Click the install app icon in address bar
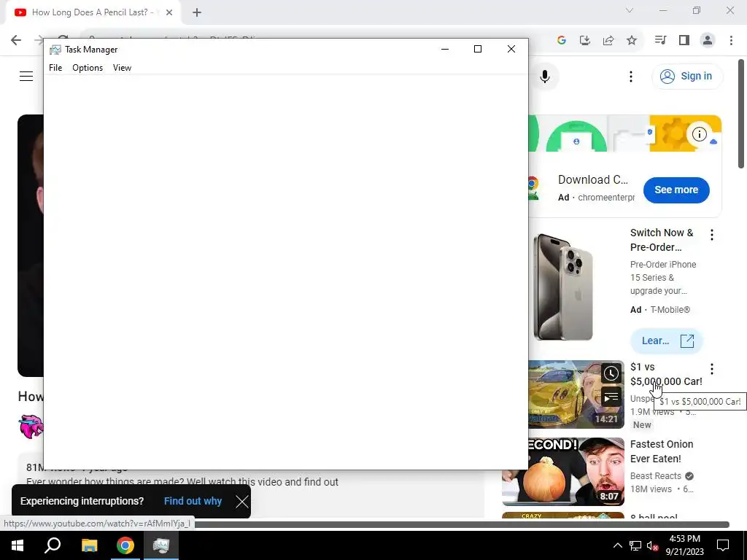 coord(585,40)
